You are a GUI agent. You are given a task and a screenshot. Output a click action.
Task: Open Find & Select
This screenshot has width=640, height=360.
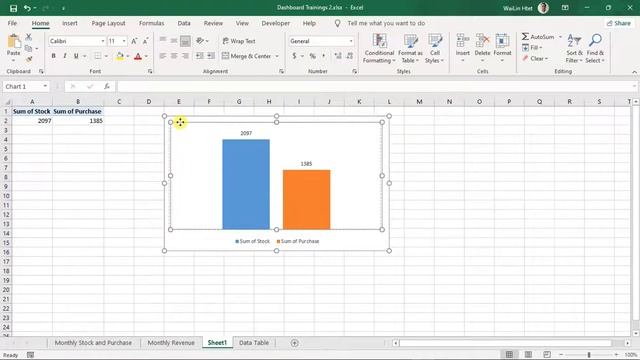coord(595,49)
